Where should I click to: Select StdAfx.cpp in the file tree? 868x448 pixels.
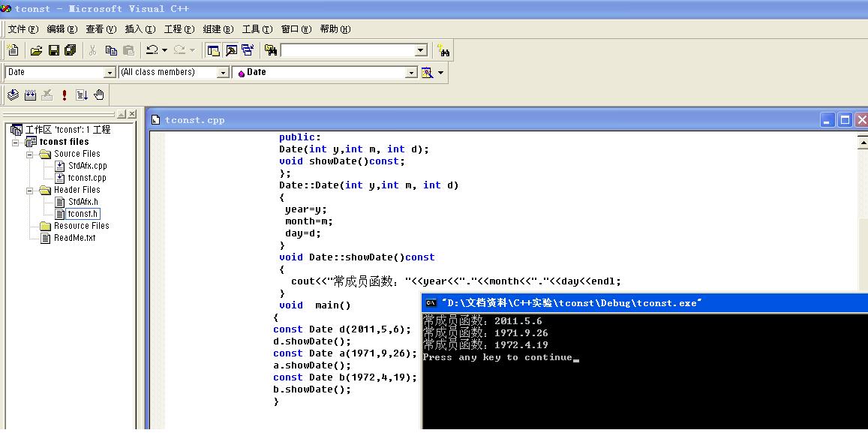88,166
